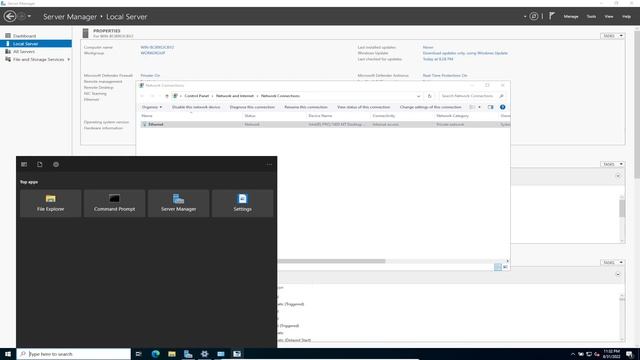
Task: Go back using Server Manager back arrow
Action: [10, 16]
